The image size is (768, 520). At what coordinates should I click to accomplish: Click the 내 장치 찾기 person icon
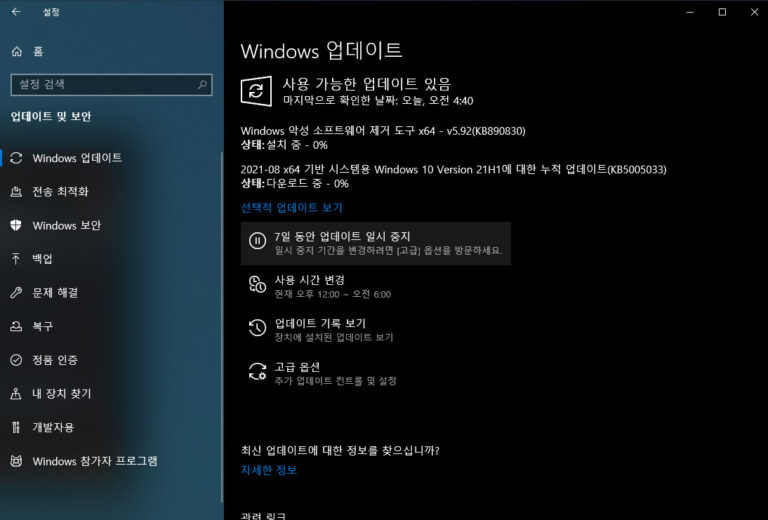(16, 394)
